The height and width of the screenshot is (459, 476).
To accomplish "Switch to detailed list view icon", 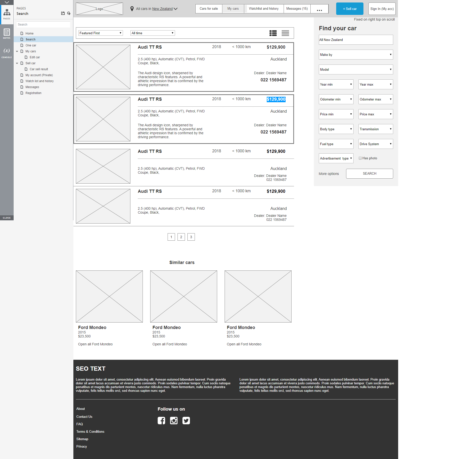I will tap(273, 33).
